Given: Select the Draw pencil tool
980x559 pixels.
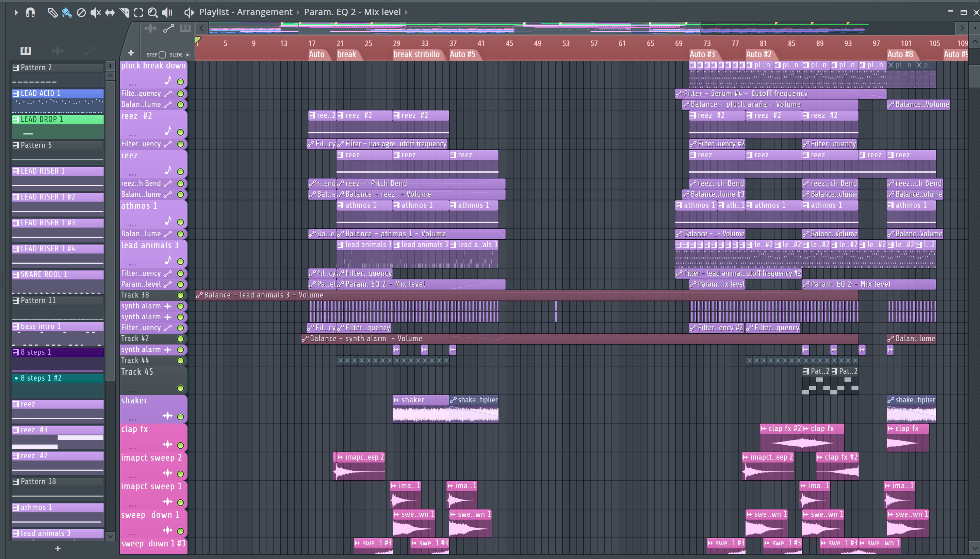Looking at the screenshot, I should click(52, 13).
